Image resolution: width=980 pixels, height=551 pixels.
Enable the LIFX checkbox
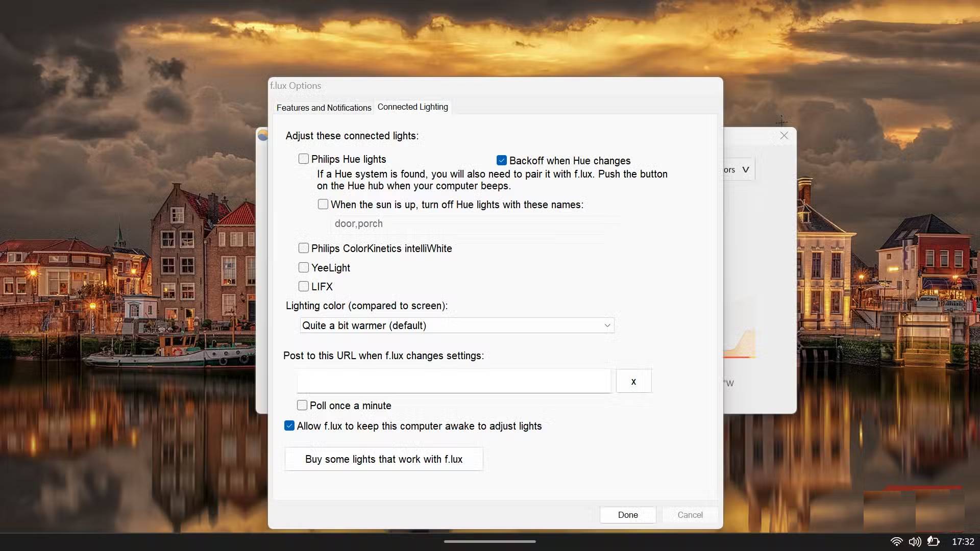coord(304,286)
